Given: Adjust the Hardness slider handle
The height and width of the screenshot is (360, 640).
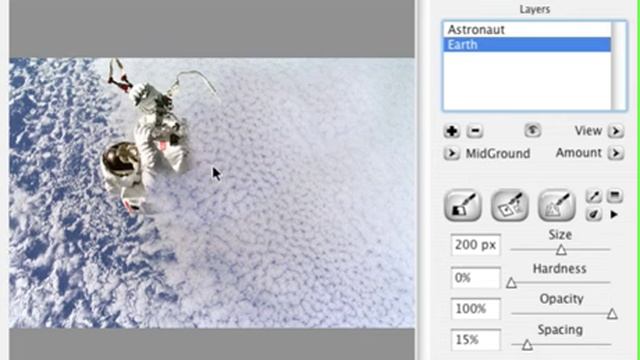Looking at the screenshot, I should [511, 282].
